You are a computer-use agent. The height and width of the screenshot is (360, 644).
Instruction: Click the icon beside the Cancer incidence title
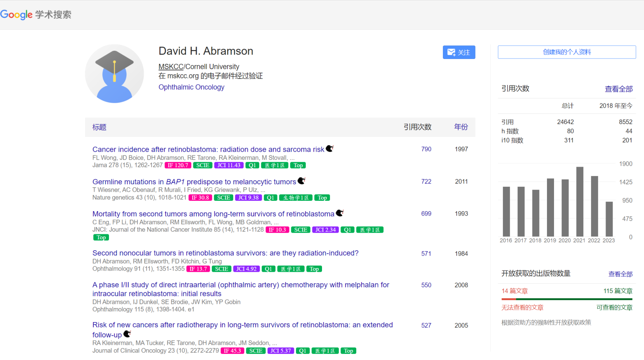point(329,148)
